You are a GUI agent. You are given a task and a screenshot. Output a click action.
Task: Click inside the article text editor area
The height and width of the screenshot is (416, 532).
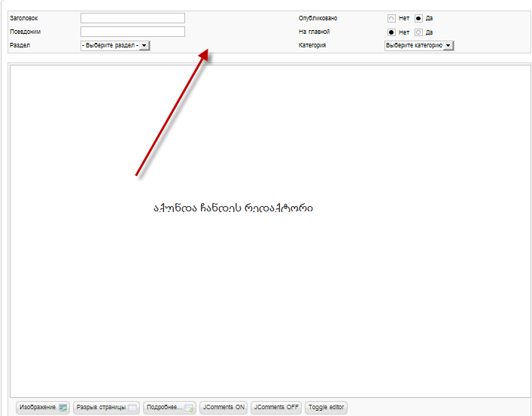pyautogui.click(x=270, y=231)
